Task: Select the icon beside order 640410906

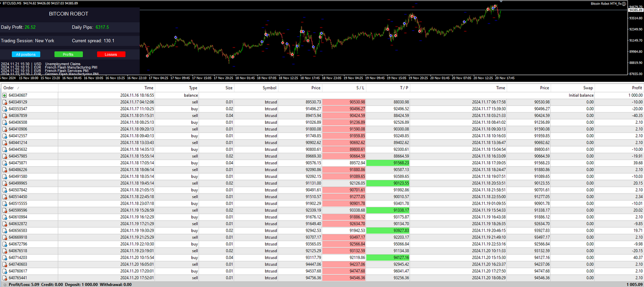Action: pyautogui.click(x=4, y=129)
